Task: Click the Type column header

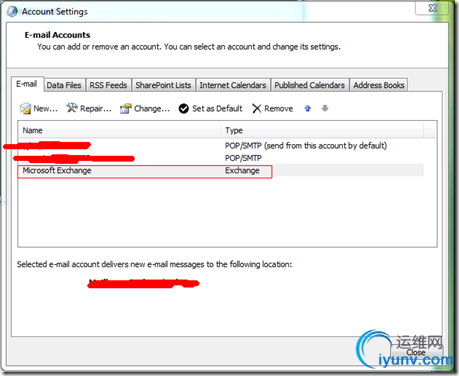Action: pos(323,130)
